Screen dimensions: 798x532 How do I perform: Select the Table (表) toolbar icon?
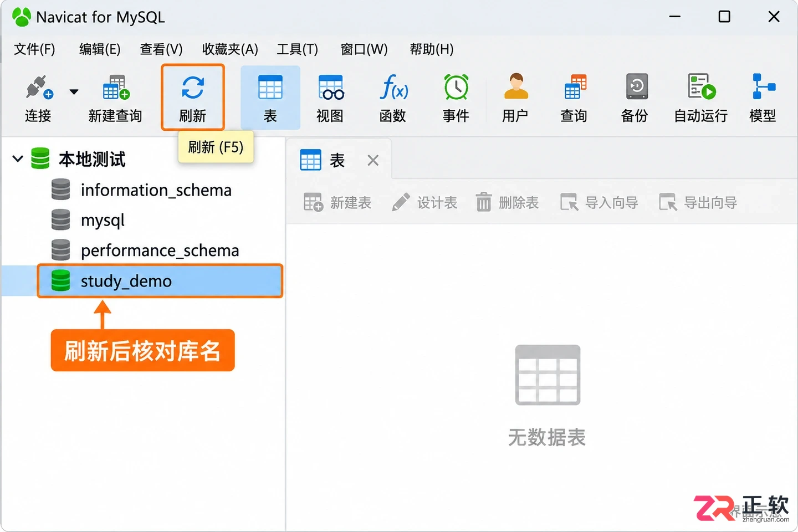click(x=270, y=88)
